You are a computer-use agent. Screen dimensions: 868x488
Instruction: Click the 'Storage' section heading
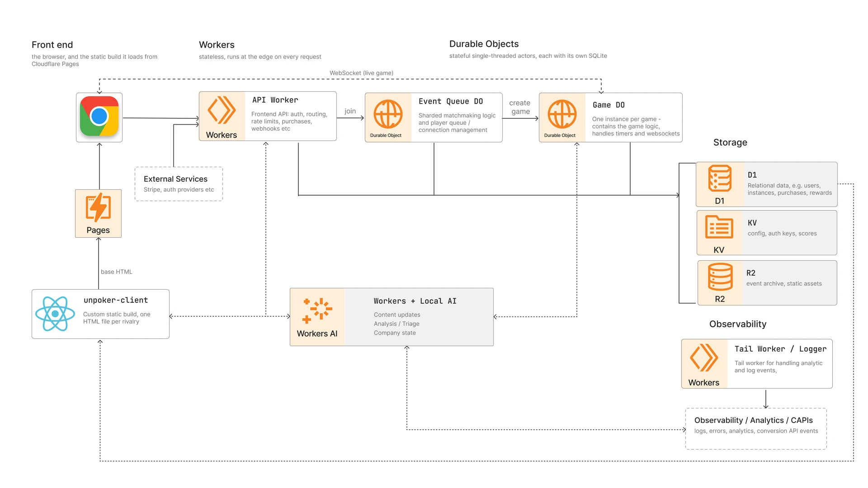pyautogui.click(x=730, y=142)
